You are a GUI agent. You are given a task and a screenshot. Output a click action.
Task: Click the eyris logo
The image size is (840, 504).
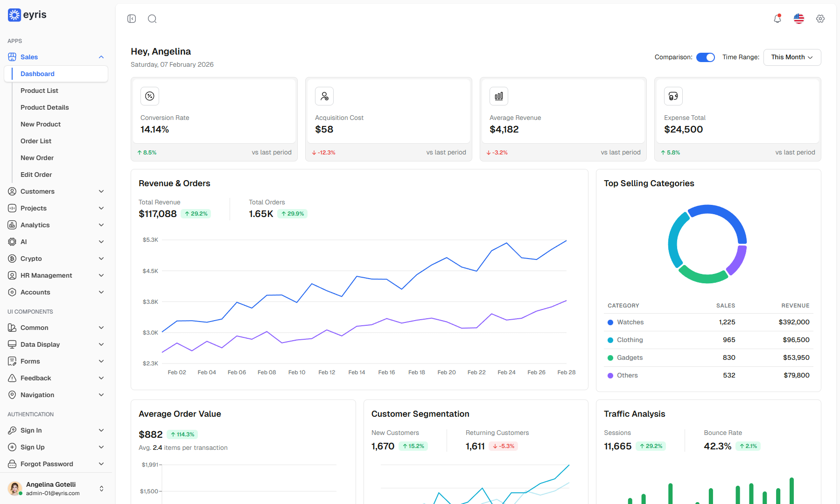click(x=27, y=15)
